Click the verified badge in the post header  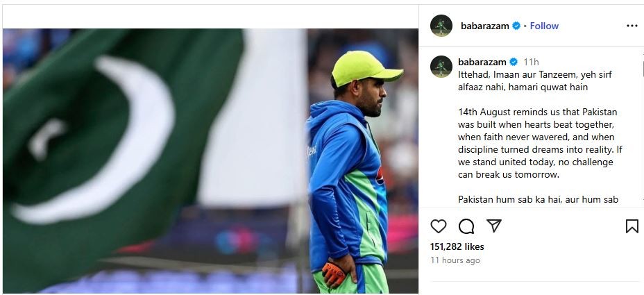pyautogui.click(x=516, y=26)
